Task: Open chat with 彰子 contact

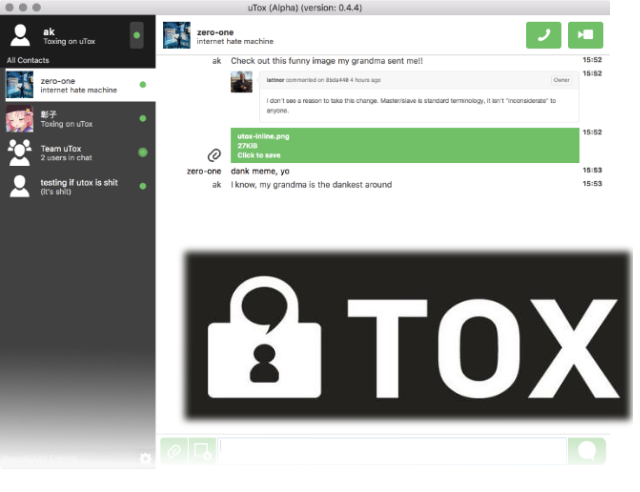Action: pyautogui.click(x=80, y=119)
